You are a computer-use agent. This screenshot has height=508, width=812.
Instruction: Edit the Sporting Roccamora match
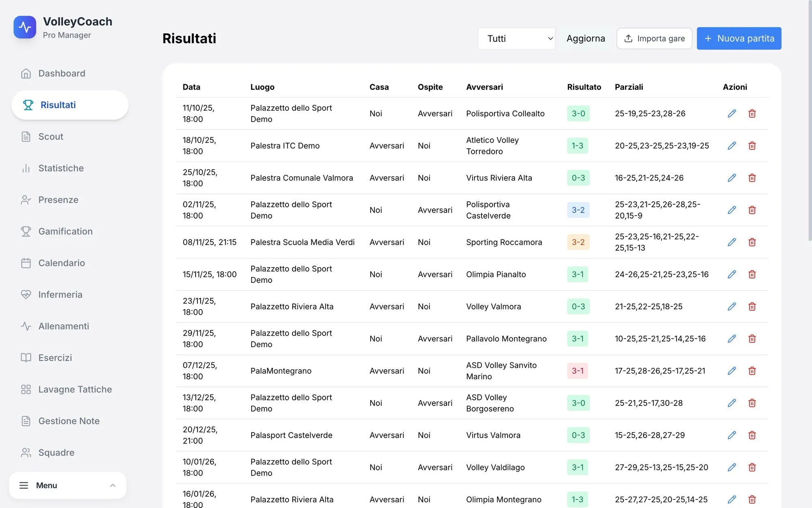click(x=732, y=242)
